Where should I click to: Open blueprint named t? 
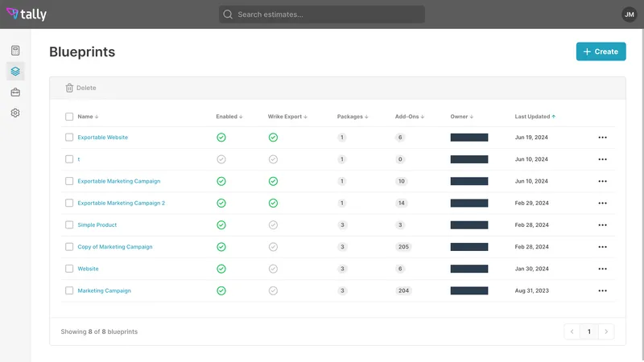78,159
